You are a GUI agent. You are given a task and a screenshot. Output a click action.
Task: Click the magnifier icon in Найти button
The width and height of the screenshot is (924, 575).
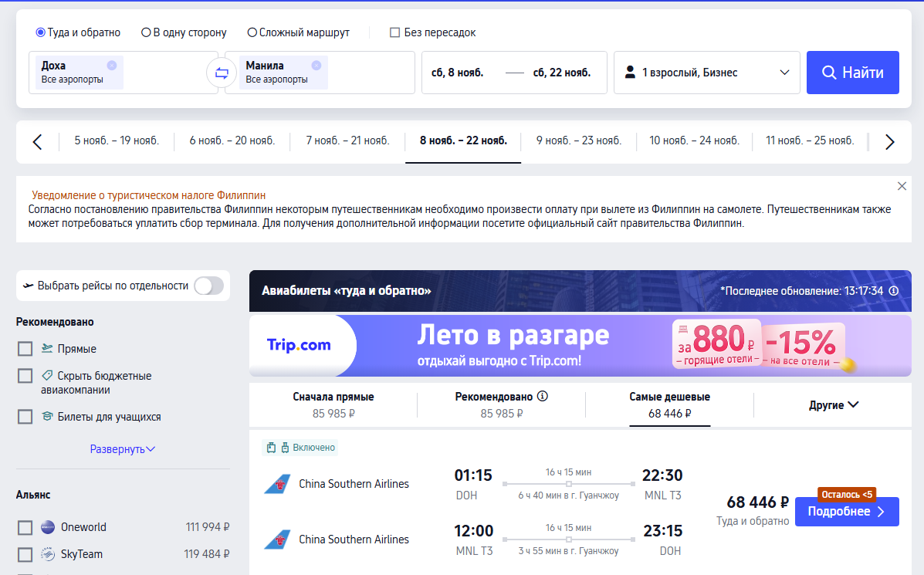point(829,73)
